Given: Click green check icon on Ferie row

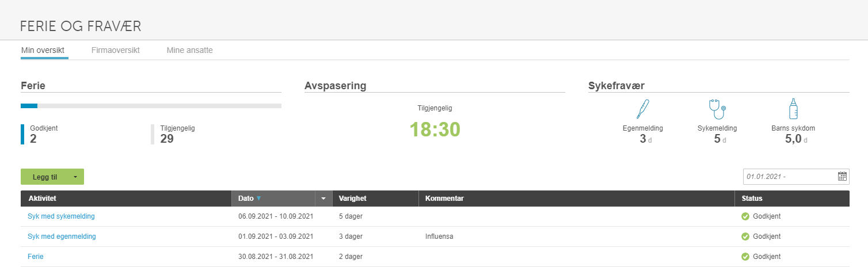Looking at the screenshot, I should point(745,257).
